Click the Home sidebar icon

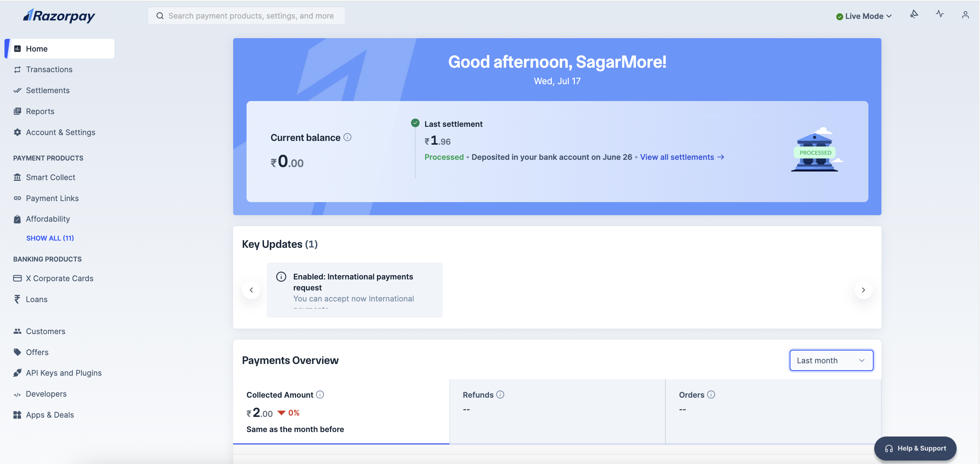18,49
